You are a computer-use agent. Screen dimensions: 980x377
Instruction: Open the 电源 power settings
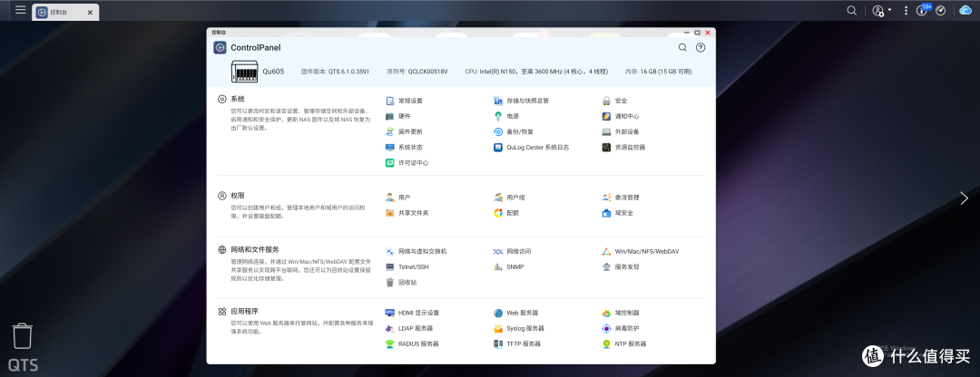pyautogui.click(x=506, y=116)
